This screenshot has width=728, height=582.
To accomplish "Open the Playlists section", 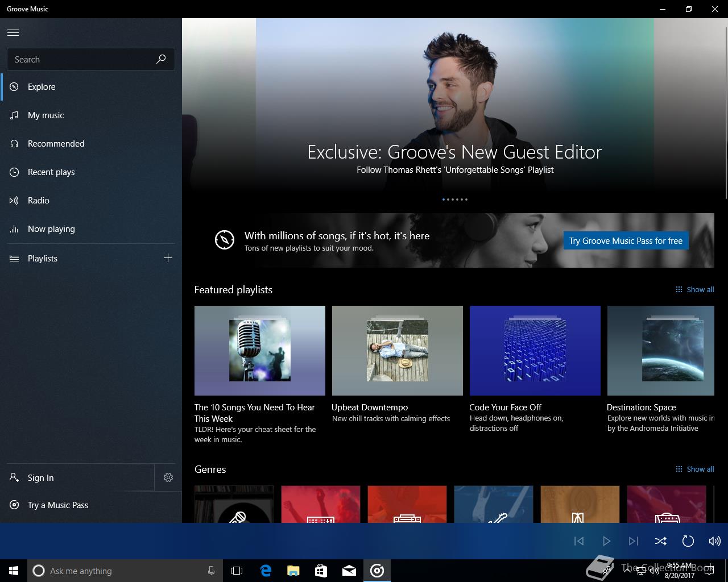I will click(x=77, y=258).
